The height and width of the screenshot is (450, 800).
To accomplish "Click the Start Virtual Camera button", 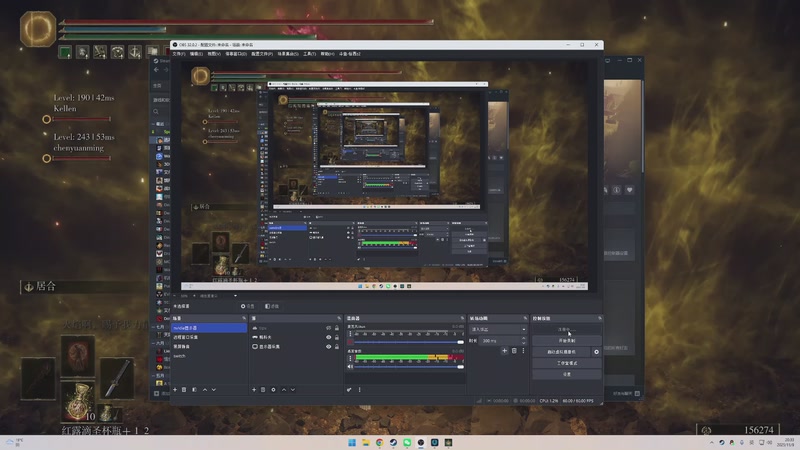I will click(x=562, y=352).
